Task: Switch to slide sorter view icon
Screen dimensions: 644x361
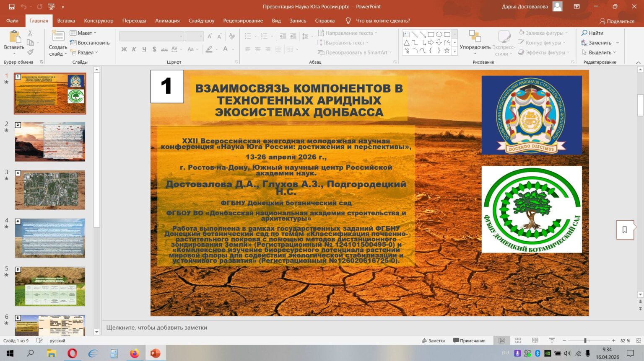Action: [518, 340]
